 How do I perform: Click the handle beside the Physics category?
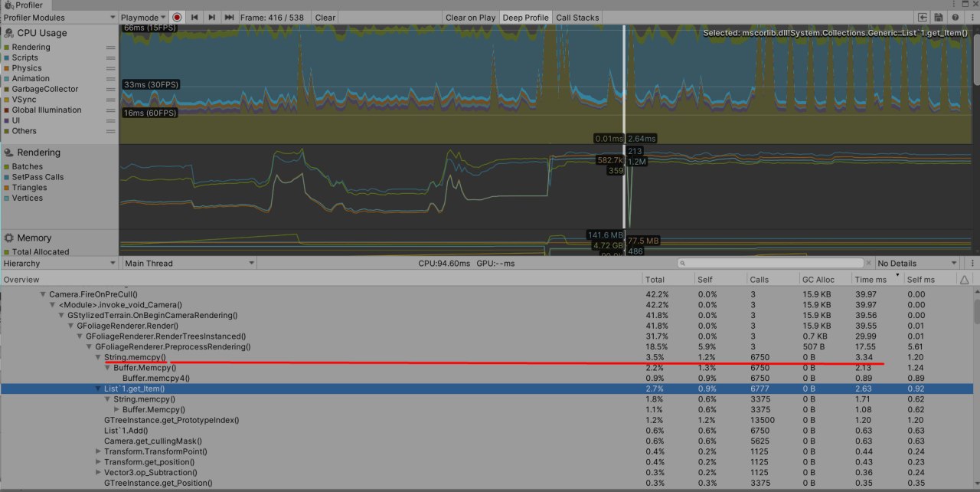pos(111,68)
